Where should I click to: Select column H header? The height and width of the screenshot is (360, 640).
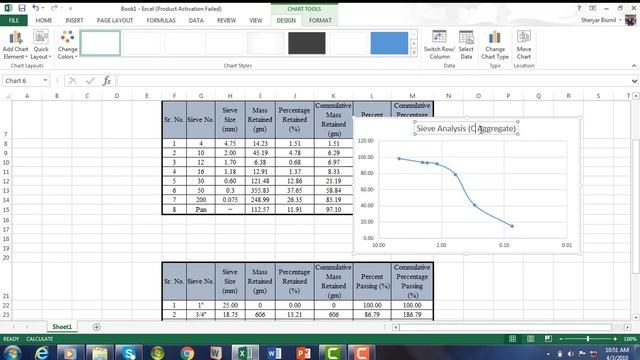230,96
